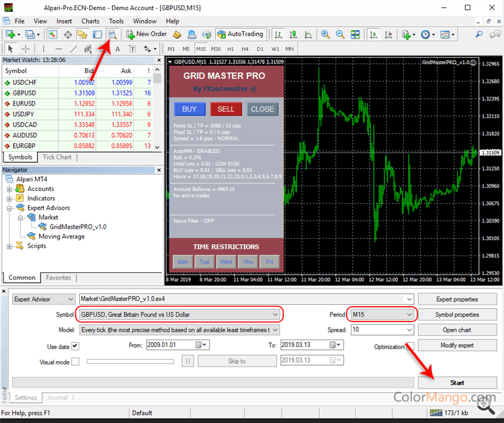Viewport: 504px width, 423px height.
Task: Switch to line chart icon
Action: point(308,34)
